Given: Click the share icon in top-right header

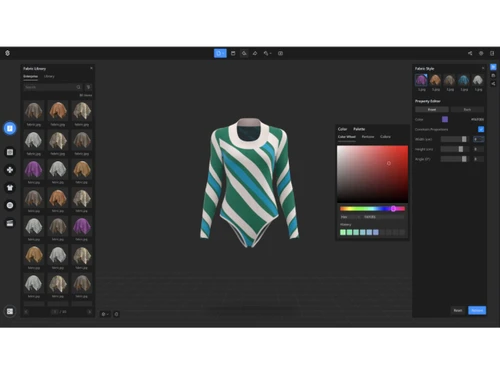Looking at the screenshot, I should (x=470, y=53).
